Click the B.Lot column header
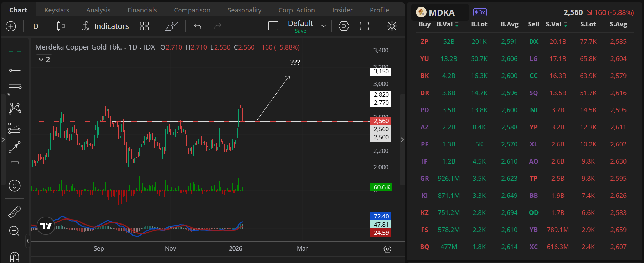The height and width of the screenshot is (263, 644). (479, 24)
